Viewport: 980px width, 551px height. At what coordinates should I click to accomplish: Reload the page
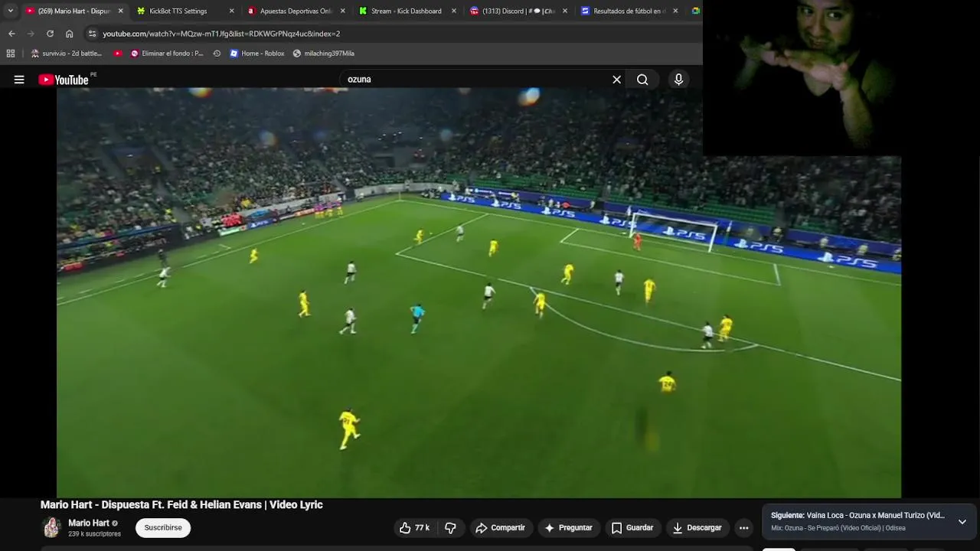click(x=50, y=34)
